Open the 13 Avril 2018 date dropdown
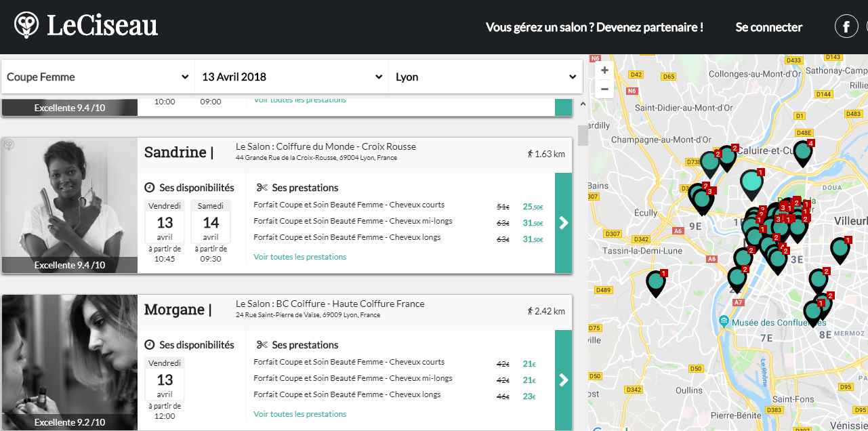The height and width of the screenshot is (431, 868). 291,77
